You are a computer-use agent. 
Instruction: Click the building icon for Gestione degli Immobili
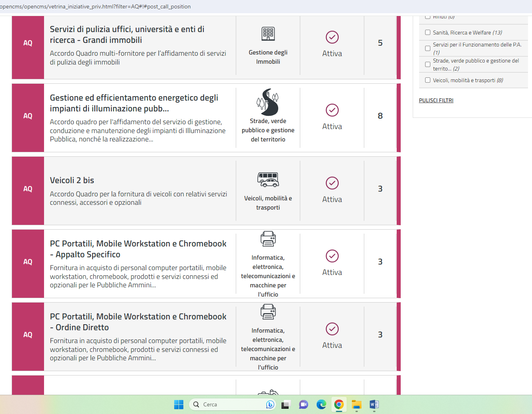(x=268, y=34)
